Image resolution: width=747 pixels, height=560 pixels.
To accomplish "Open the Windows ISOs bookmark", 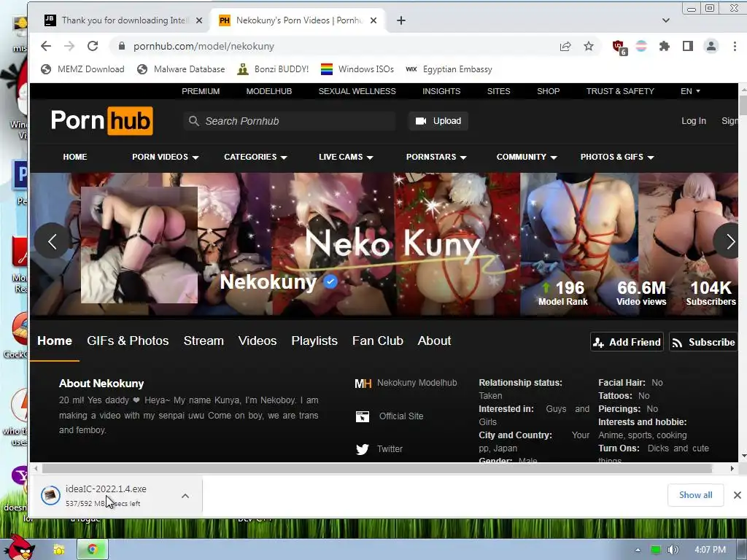I will 357,69.
